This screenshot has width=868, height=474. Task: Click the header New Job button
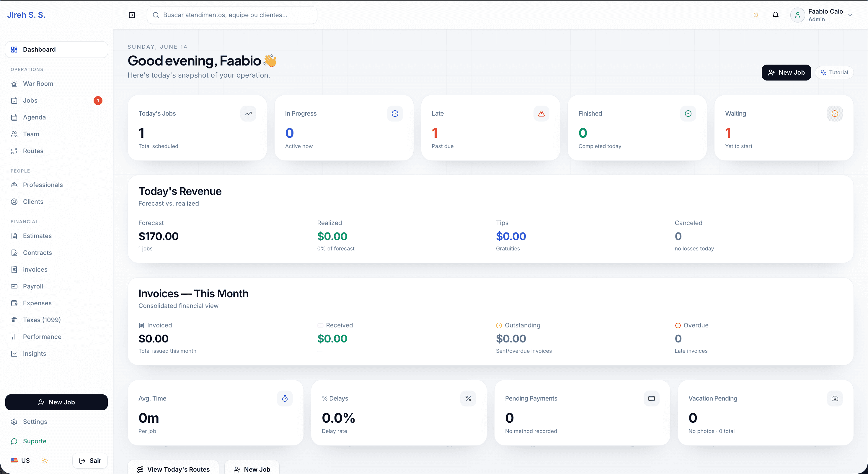tap(786, 72)
